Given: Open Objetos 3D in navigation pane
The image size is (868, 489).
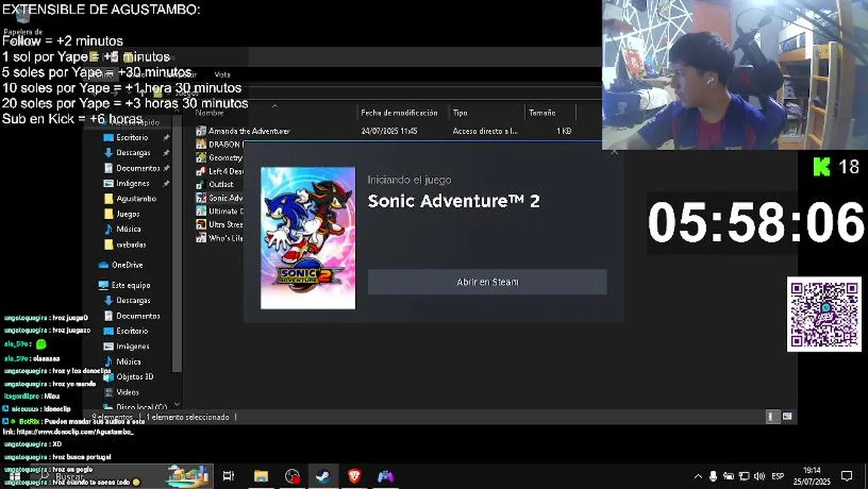Looking at the screenshot, I should pyautogui.click(x=135, y=376).
